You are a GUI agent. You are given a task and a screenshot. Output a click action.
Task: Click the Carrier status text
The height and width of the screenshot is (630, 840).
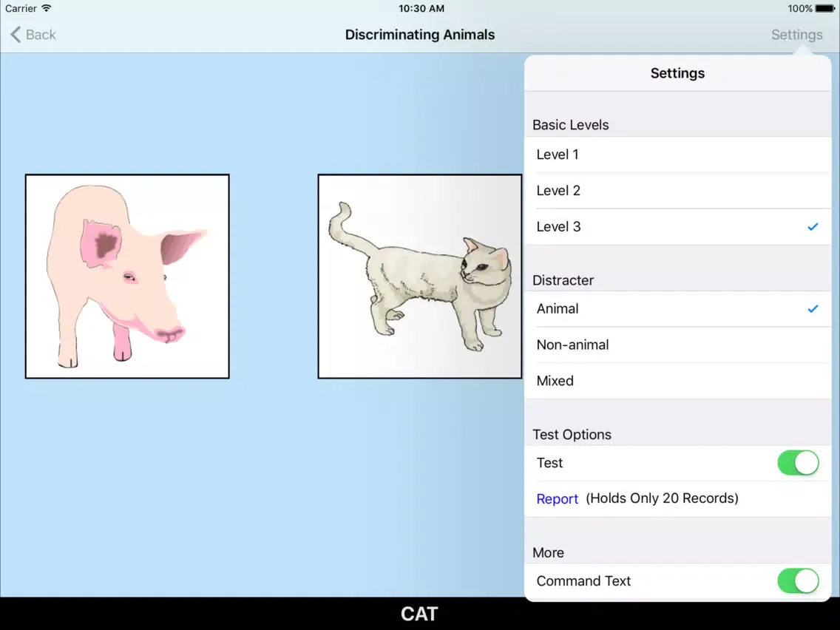[21, 9]
